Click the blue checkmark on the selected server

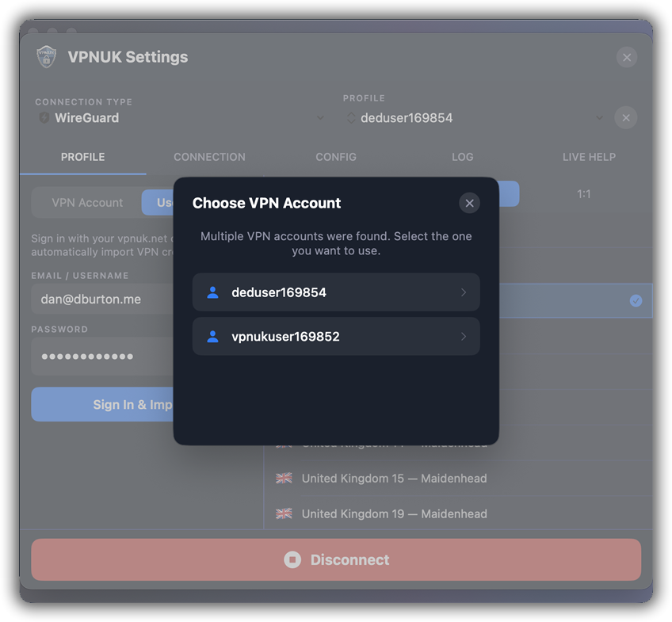coord(636,301)
